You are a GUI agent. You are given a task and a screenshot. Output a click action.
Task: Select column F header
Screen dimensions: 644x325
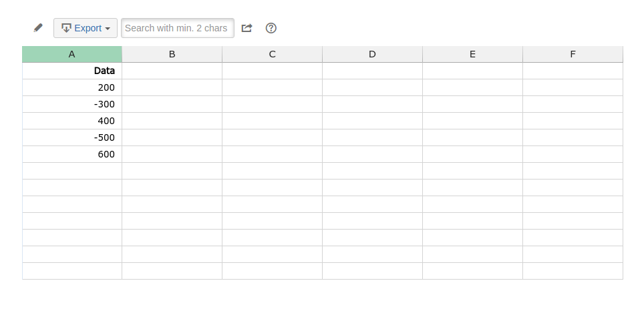573,54
